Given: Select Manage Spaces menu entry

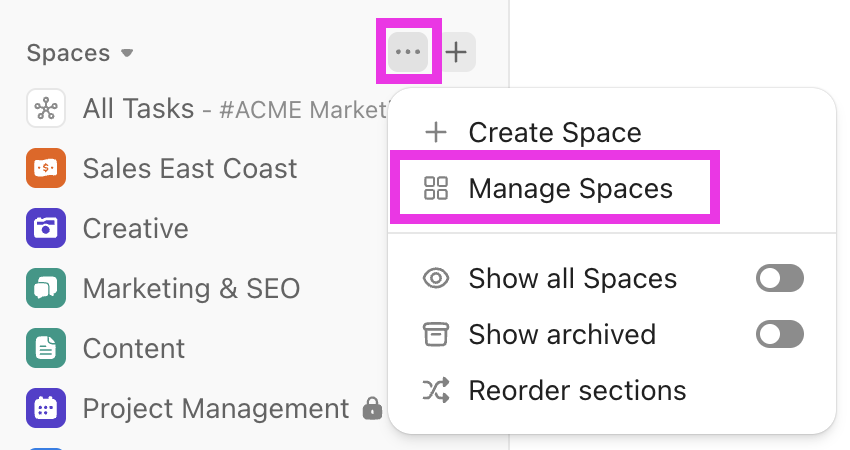Looking at the screenshot, I should pos(570,188).
